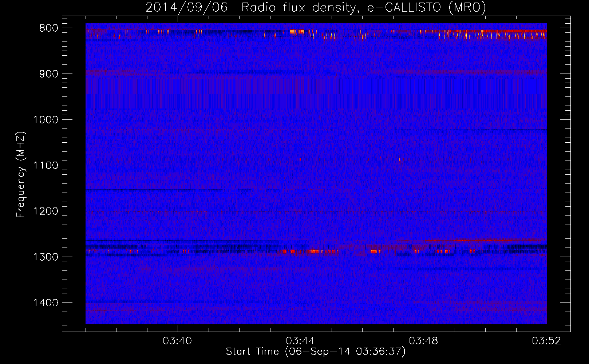Click the 03:48 time axis label
Image resolution: width=589 pixels, height=364 pixels.
click(x=424, y=341)
